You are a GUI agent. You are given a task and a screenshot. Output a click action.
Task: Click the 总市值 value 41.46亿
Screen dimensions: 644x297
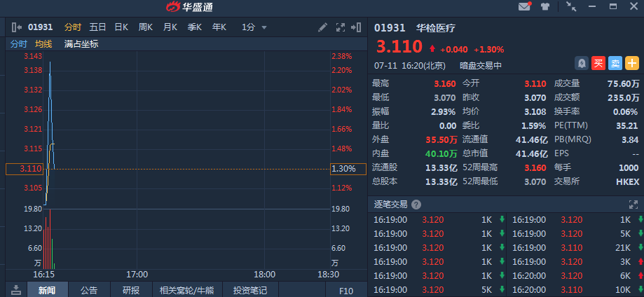(532, 153)
